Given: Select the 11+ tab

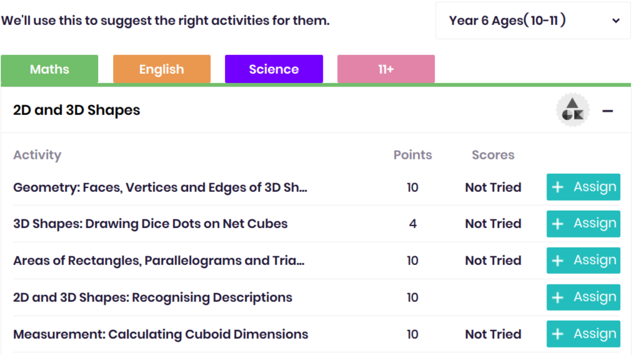Looking at the screenshot, I should pos(386,69).
